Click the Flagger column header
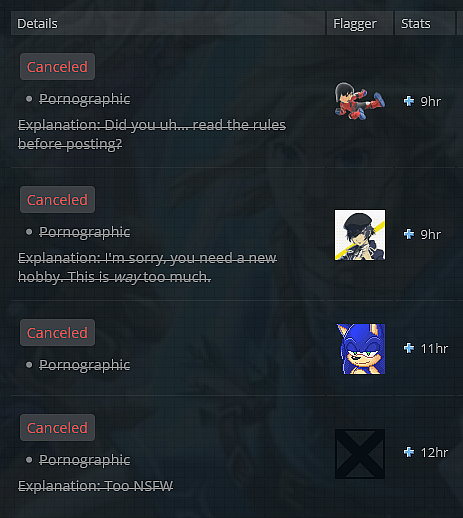This screenshot has width=463, height=518. [360, 23]
